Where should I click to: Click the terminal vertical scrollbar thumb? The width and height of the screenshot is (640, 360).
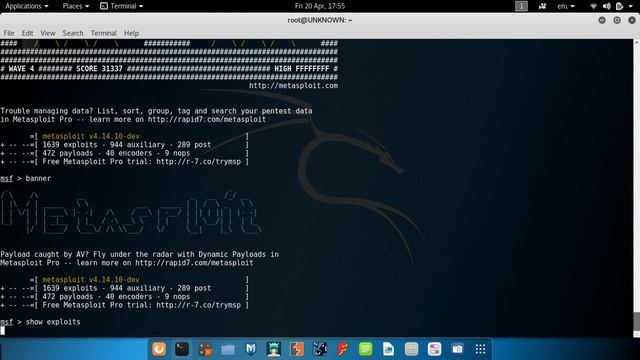(636, 322)
